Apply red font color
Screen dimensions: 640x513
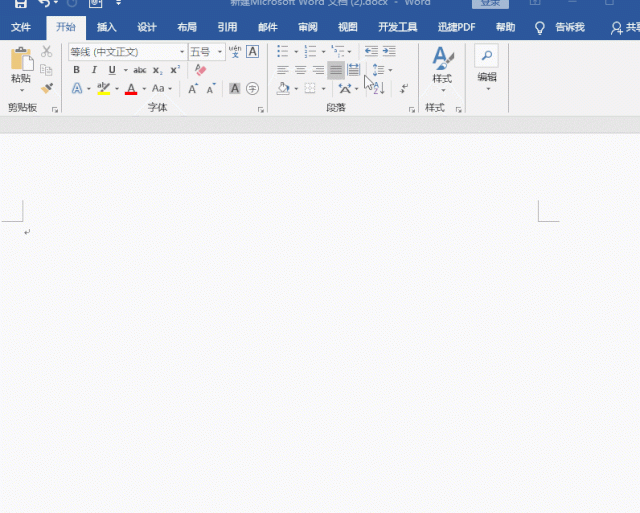pyautogui.click(x=131, y=89)
